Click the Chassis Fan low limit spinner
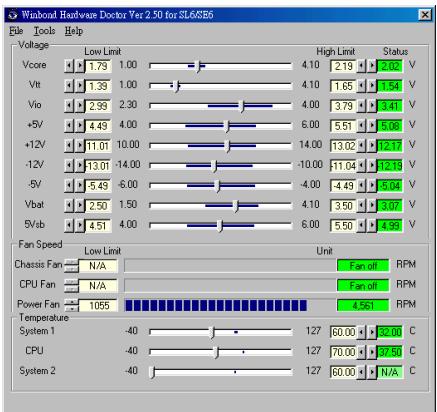Screen dimensions: 437x412 pyautogui.click(x=71, y=266)
